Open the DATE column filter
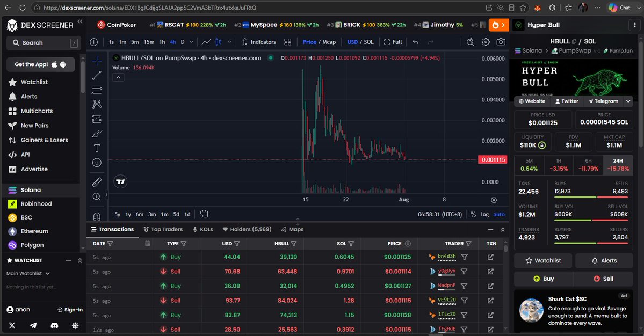The width and height of the screenshot is (644, 336). click(x=110, y=244)
